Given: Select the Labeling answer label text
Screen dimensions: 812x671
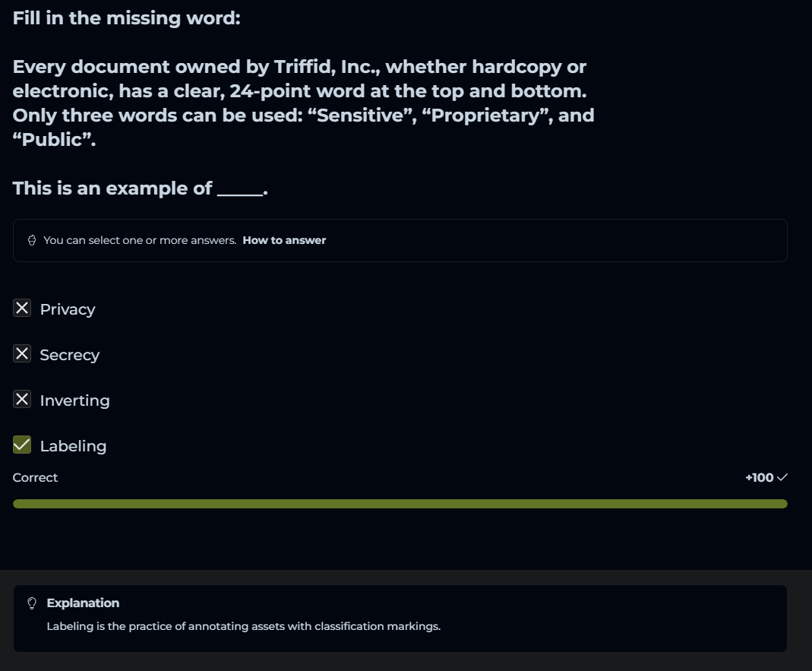Looking at the screenshot, I should pos(73,446).
